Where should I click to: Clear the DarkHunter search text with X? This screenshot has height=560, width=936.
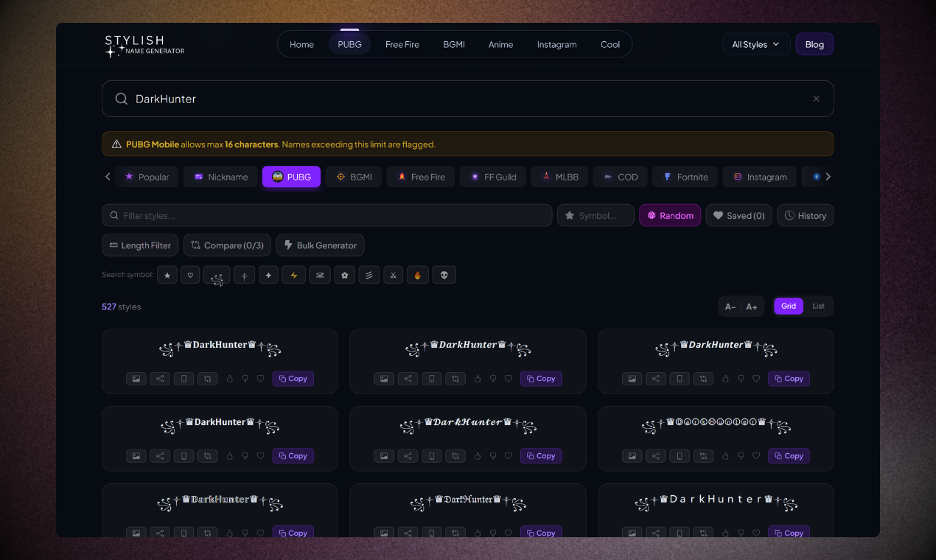(816, 99)
